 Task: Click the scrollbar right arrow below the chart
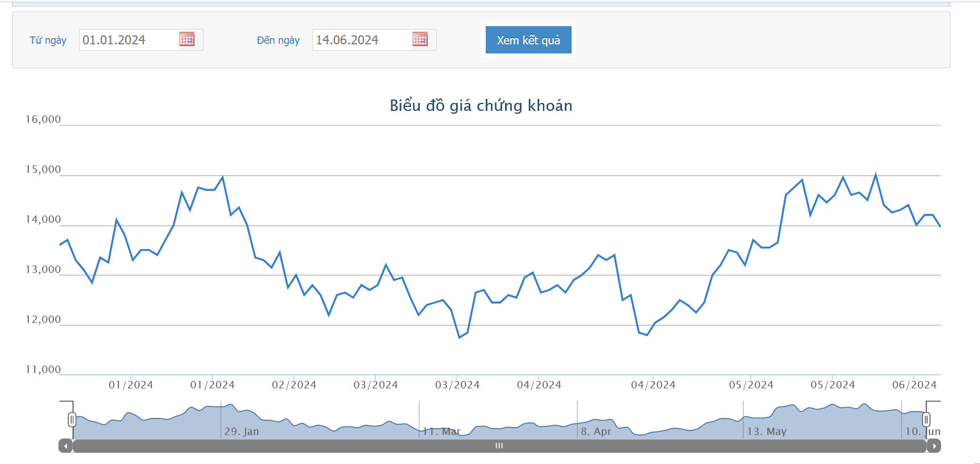pos(933,446)
